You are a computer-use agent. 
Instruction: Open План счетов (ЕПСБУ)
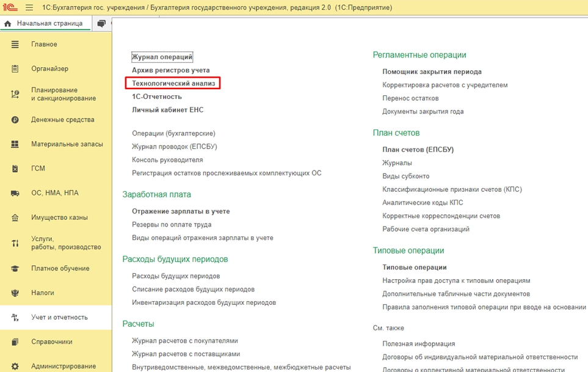tap(418, 150)
